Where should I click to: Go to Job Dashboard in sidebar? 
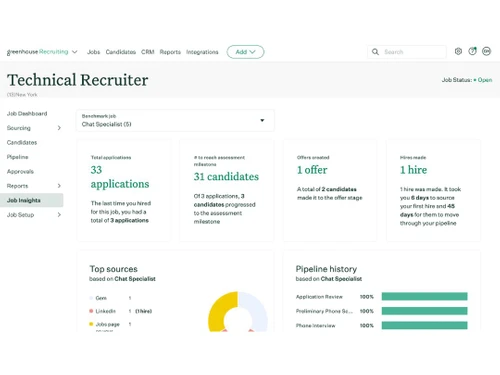pos(27,114)
